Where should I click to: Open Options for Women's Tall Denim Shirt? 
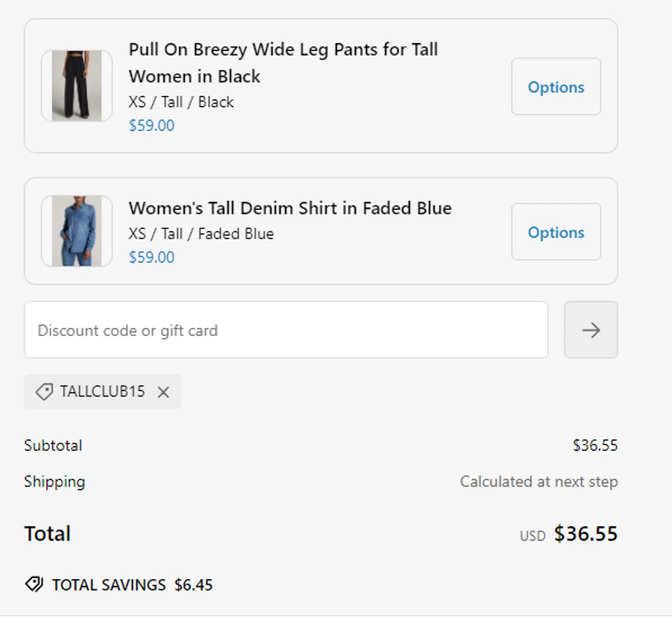[556, 232]
